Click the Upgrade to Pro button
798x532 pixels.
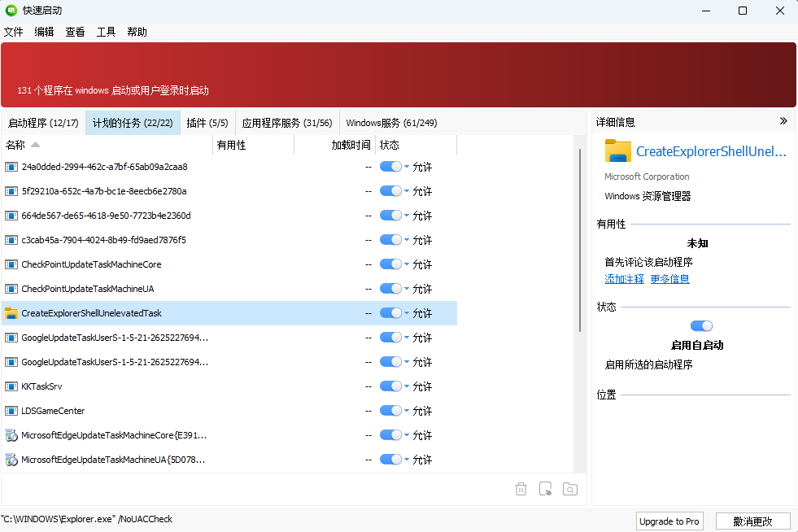[x=669, y=521]
